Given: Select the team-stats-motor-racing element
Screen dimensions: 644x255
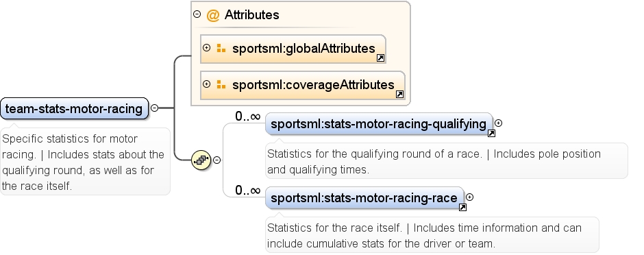Looking at the screenshot, I should pyautogui.click(x=75, y=109).
